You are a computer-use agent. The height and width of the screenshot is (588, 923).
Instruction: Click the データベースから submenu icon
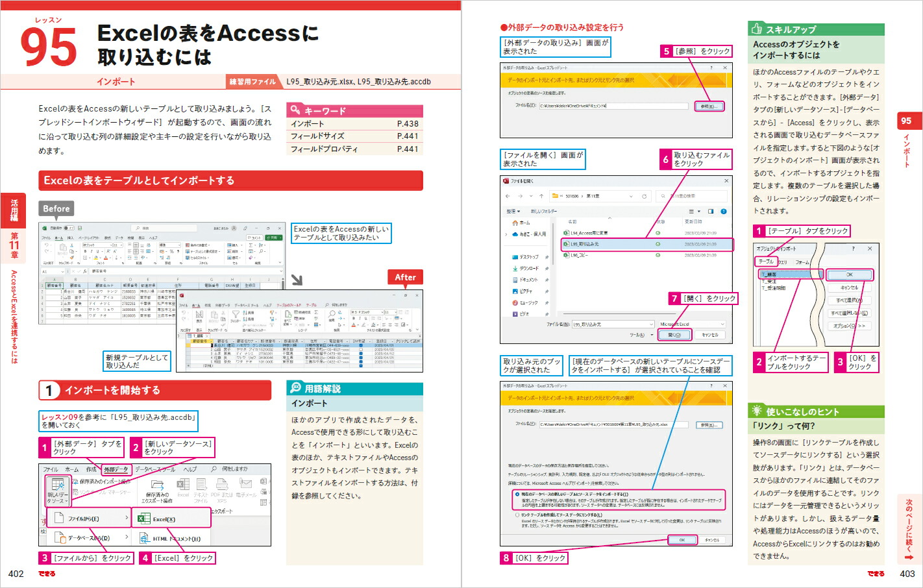point(62,538)
